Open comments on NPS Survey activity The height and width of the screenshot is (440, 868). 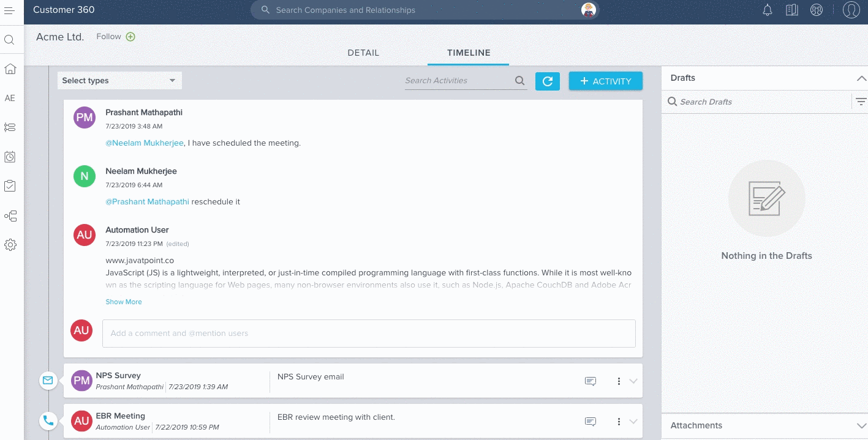point(591,381)
